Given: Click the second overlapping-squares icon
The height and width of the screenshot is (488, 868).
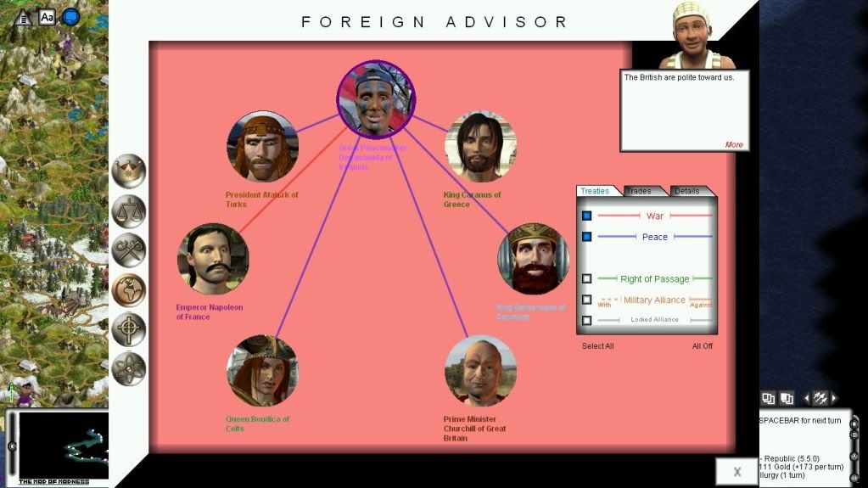Looking at the screenshot, I should point(787,398).
